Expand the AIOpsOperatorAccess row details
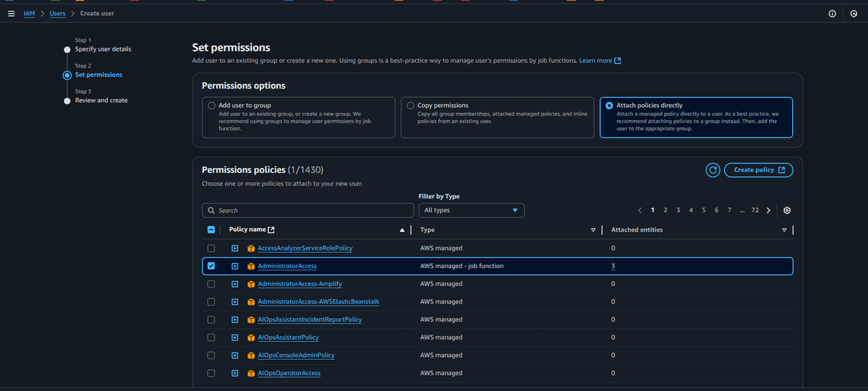Viewport: 868px width, 391px height. (x=235, y=374)
